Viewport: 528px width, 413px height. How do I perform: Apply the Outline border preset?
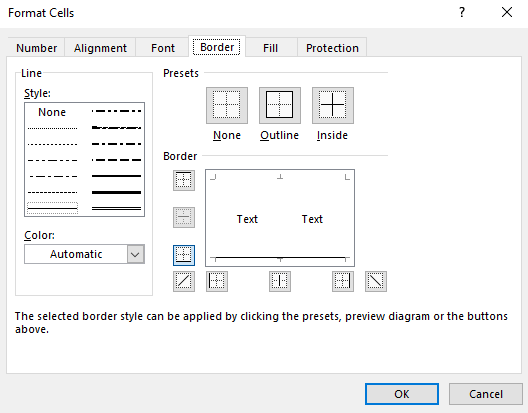[x=279, y=105]
